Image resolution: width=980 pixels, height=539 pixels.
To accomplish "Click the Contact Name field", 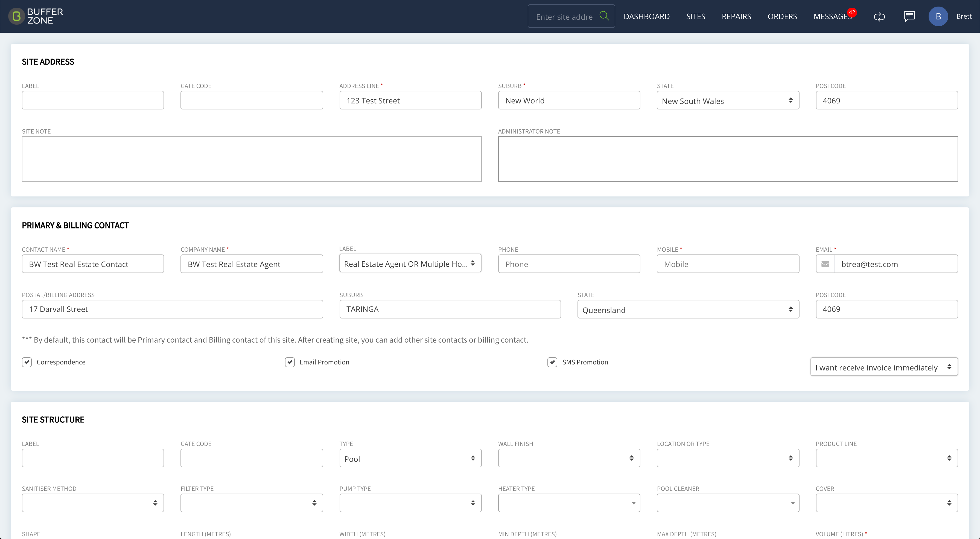I will click(x=93, y=264).
